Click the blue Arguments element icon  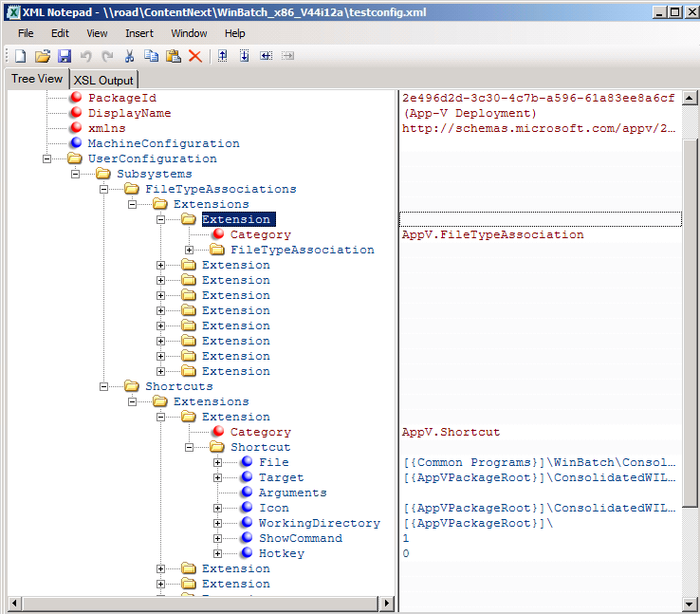pos(247,492)
